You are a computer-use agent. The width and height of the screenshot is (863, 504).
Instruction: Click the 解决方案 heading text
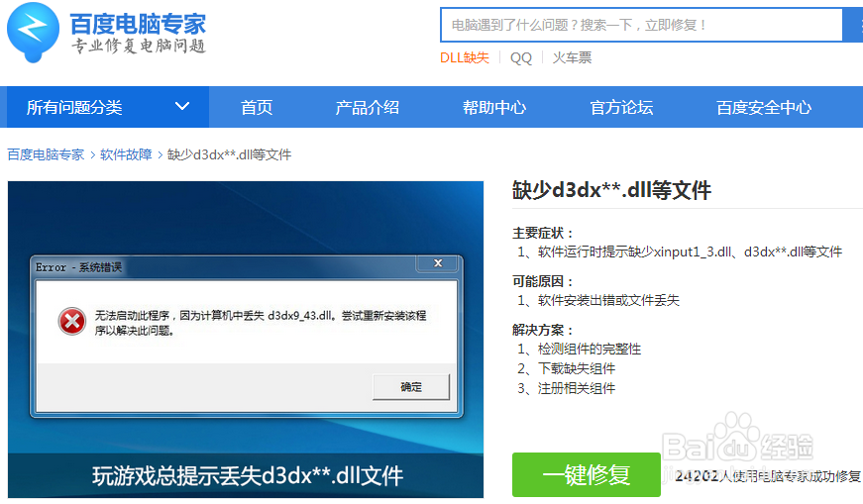543,330
